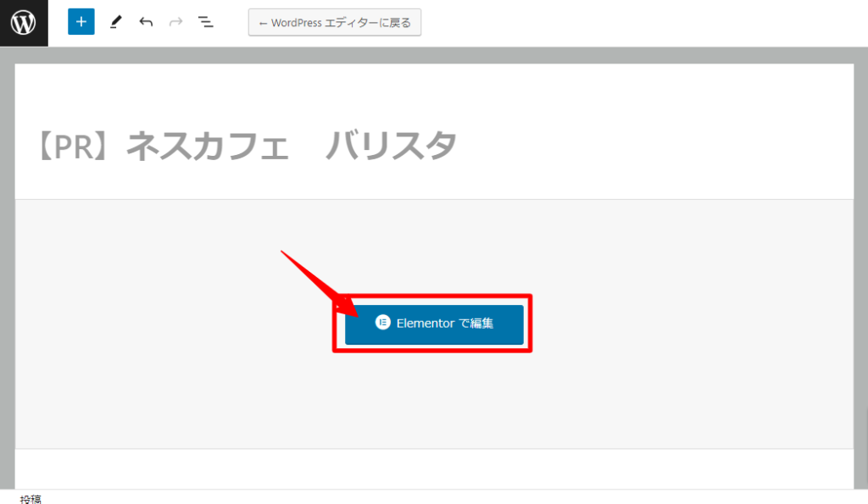Select the pencil Tools icon
Viewport: 868px width, 504px height.
point(115,22)
